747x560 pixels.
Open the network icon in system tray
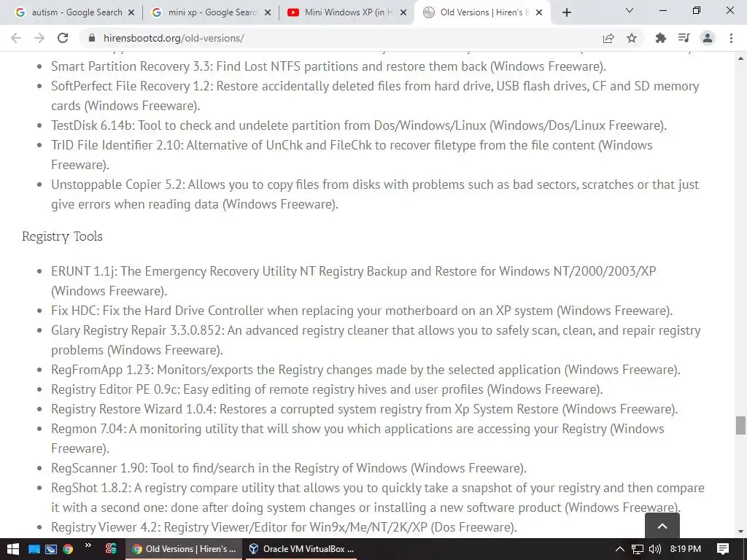(638, 549)
